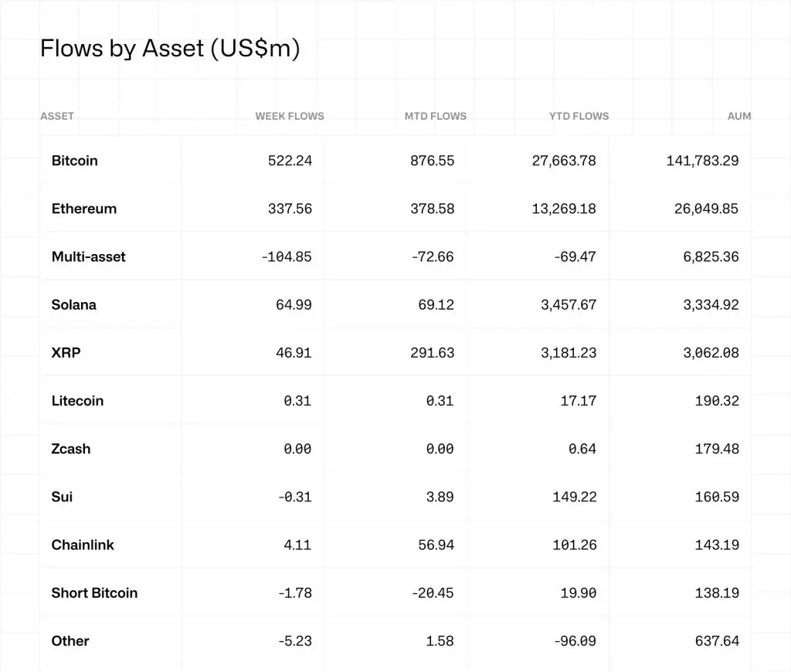Image resolution: width=791 pixels, height=672 pixels.
Task: Click the ASSET column header
Action: click(x=57, y=117)
